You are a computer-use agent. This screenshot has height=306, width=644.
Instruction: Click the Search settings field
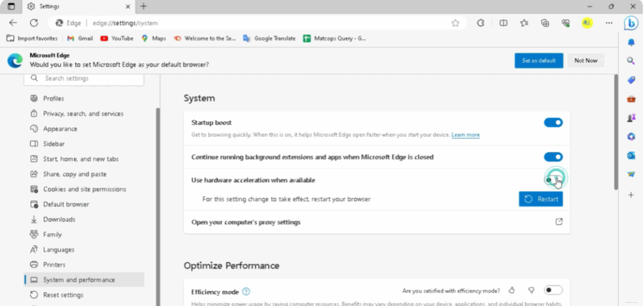(x=84, y=78)
